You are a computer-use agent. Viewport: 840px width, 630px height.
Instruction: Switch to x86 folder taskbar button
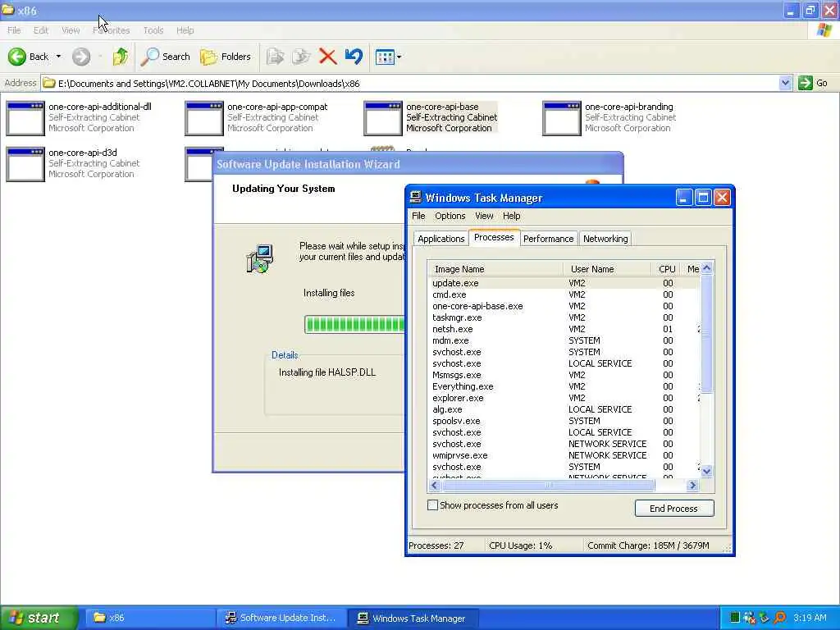pos(150,618)
